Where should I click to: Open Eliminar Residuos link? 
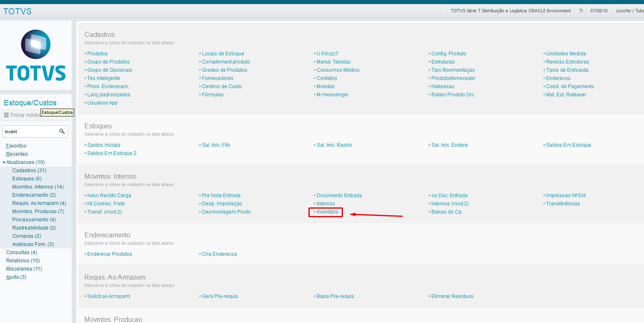click(x=452, y=296)
